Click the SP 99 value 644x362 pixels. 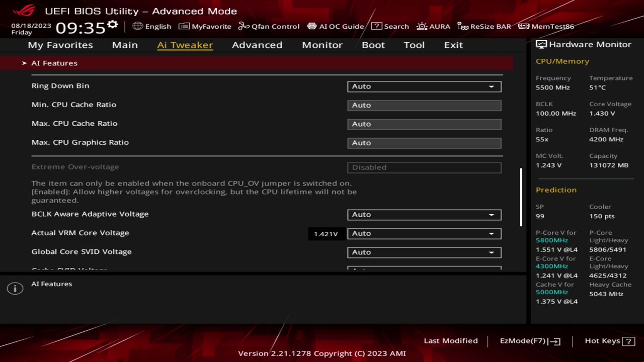[x=540, y=216]
